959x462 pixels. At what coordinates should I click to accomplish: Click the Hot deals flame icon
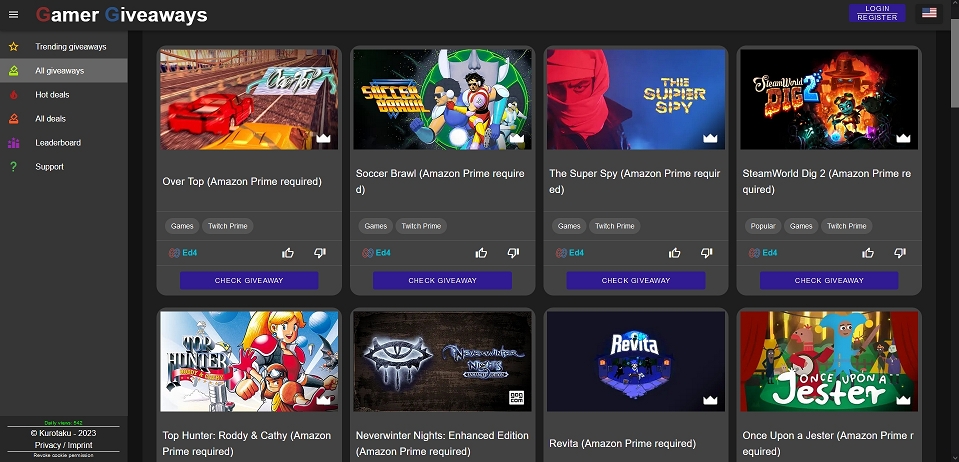pyautogui.click(x=13, y=95)
